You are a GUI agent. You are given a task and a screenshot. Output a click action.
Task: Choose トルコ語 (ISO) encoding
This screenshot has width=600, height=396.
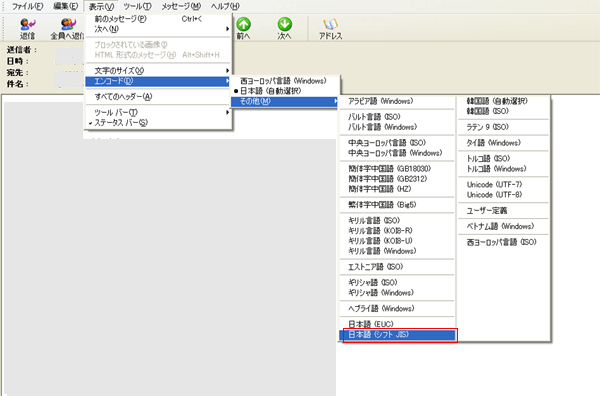[504, 158]
